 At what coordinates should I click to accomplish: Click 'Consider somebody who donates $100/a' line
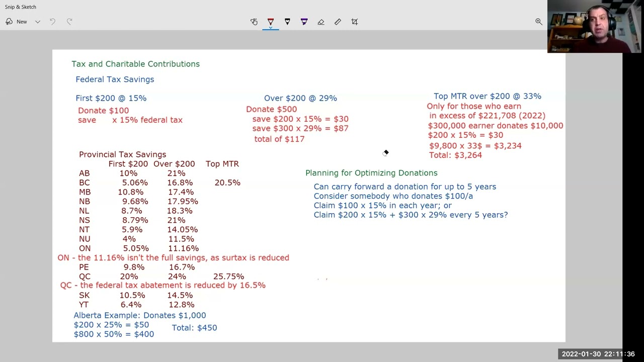tap(393, 196)
